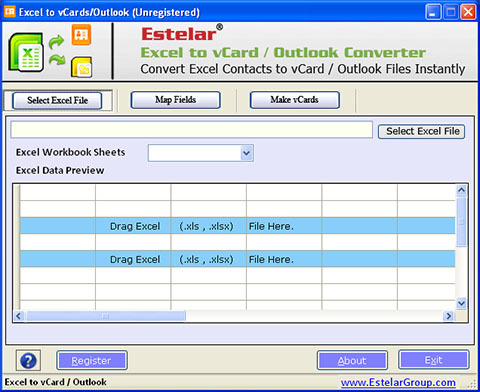This screenshot has height=392, width=480.
Task: Click the app icon in title bar
Action: click(9, 12)
